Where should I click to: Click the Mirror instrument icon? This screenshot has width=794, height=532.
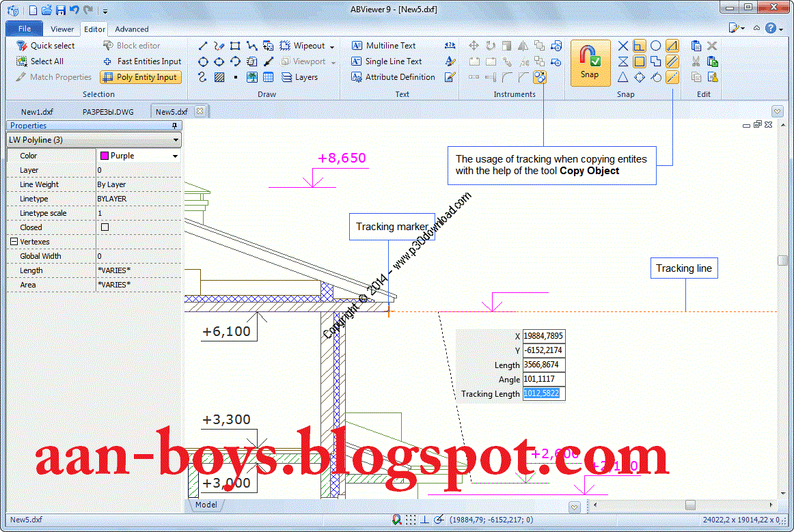coord(523,46)
